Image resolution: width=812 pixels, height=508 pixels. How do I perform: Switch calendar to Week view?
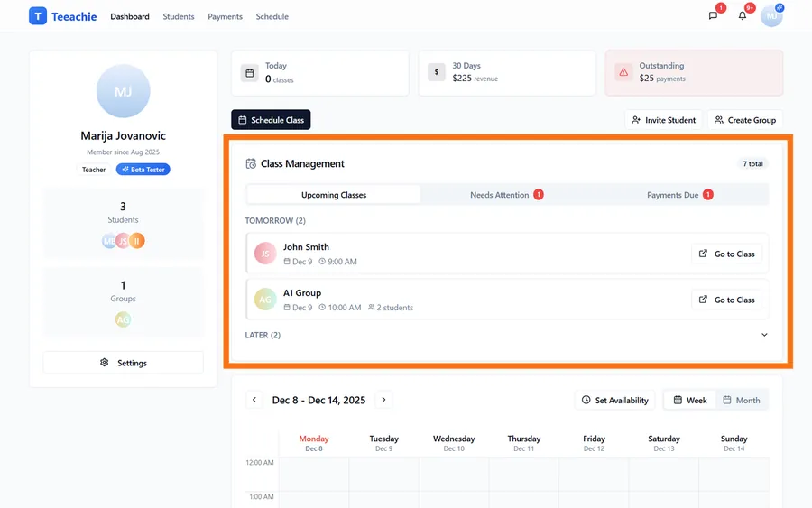[690, 400]
